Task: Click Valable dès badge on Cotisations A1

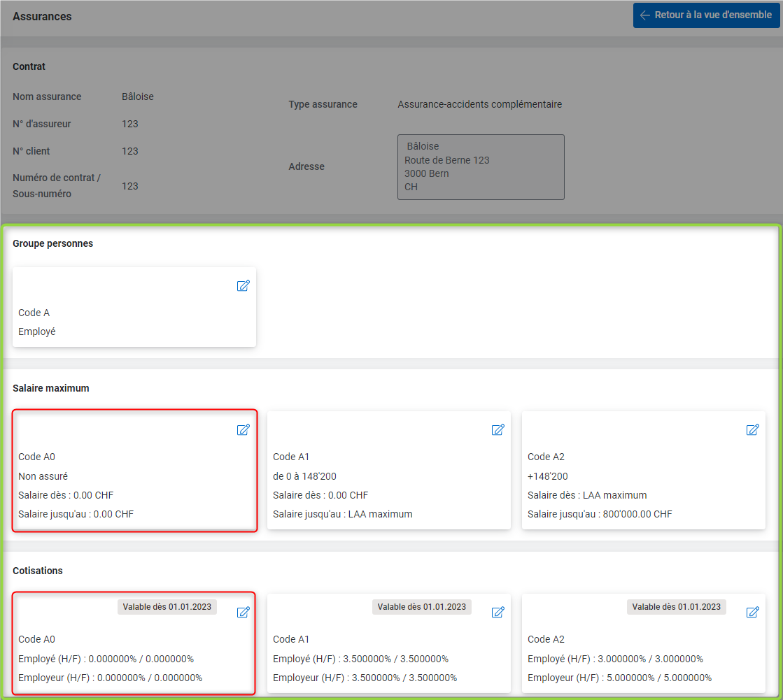Action: point(421,607)
